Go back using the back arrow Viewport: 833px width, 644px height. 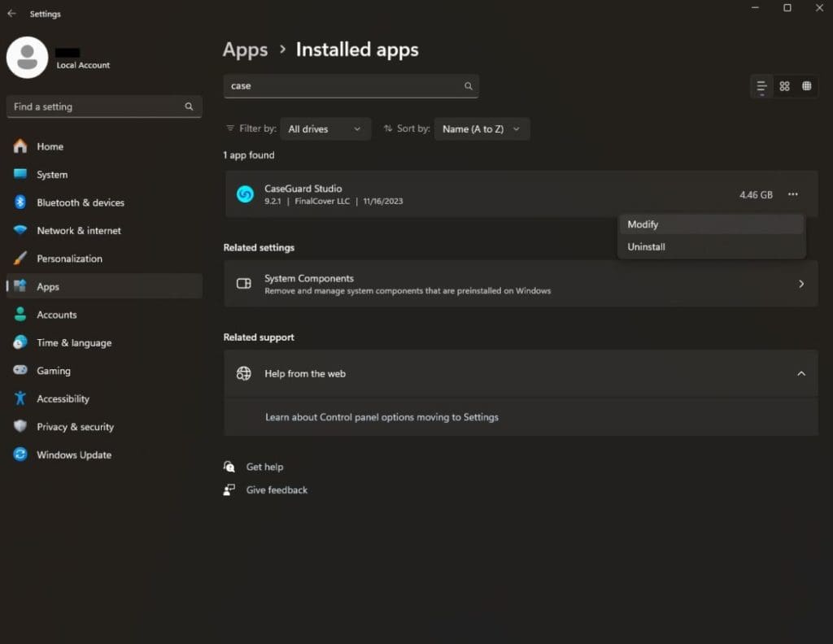[11, 14]
